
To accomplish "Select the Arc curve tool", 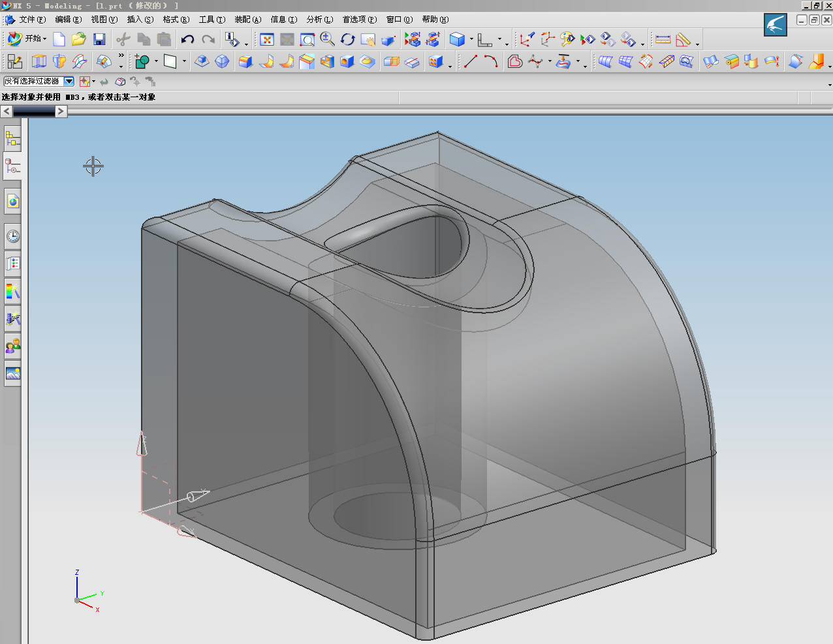I will point(491,61).
